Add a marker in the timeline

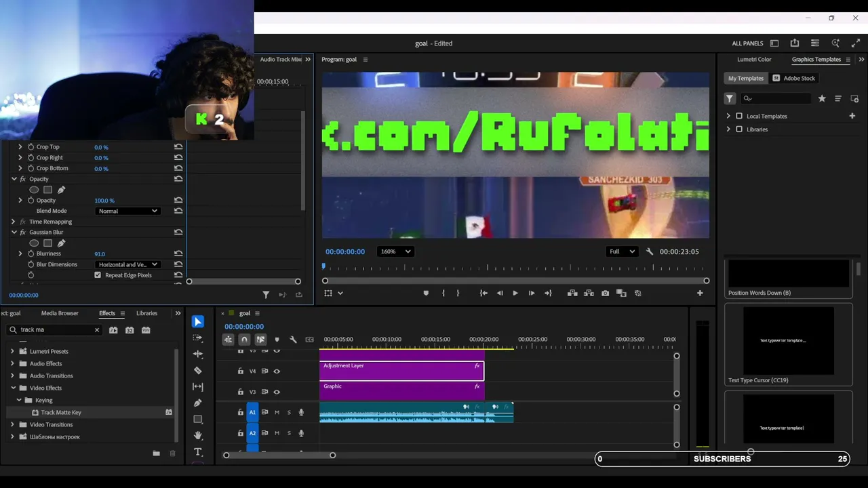pyautogui.click(x=277, y=340)
